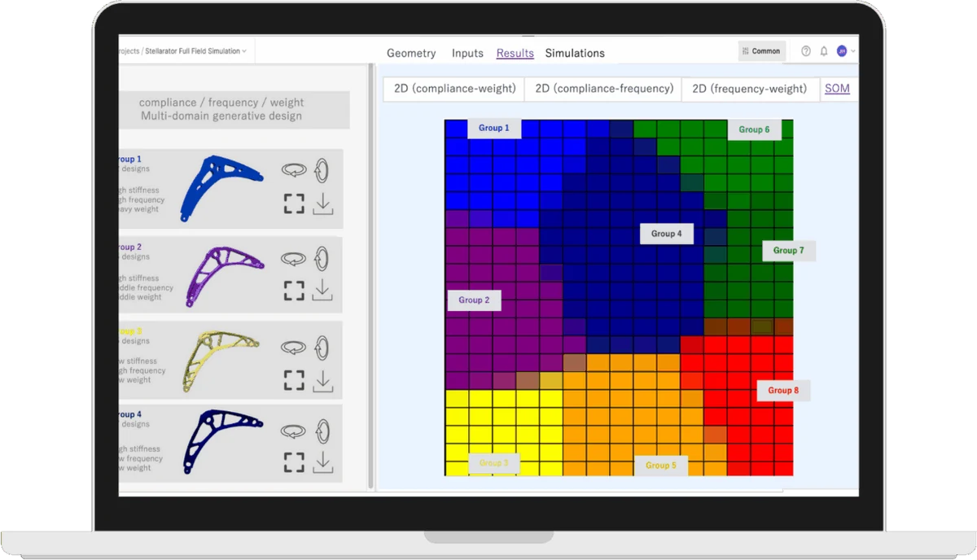This screenshot has width=977, height=560.
Task: Click the Common button
Action: (761, 51)
